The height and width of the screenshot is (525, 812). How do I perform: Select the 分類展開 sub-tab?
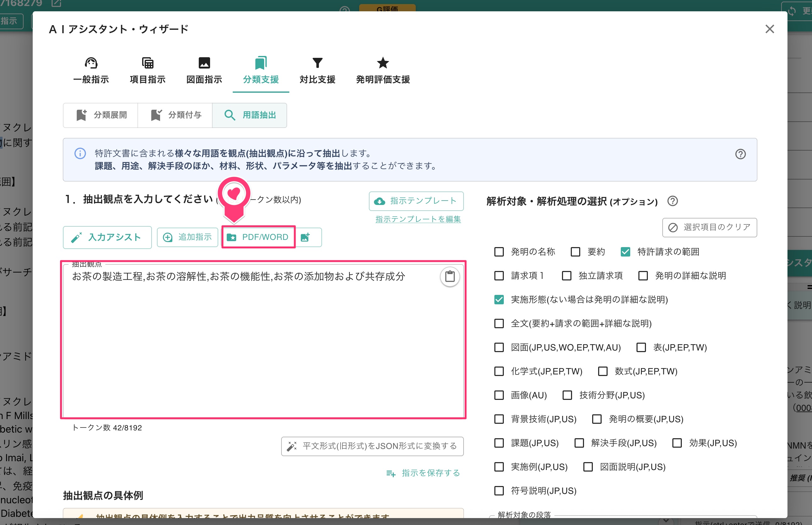tap(101, 115)
